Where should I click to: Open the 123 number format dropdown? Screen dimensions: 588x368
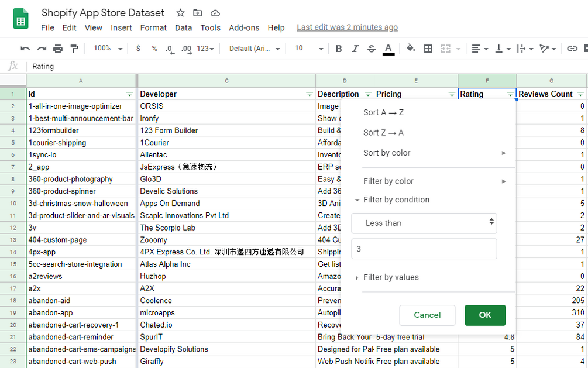(x=205, y=49)
